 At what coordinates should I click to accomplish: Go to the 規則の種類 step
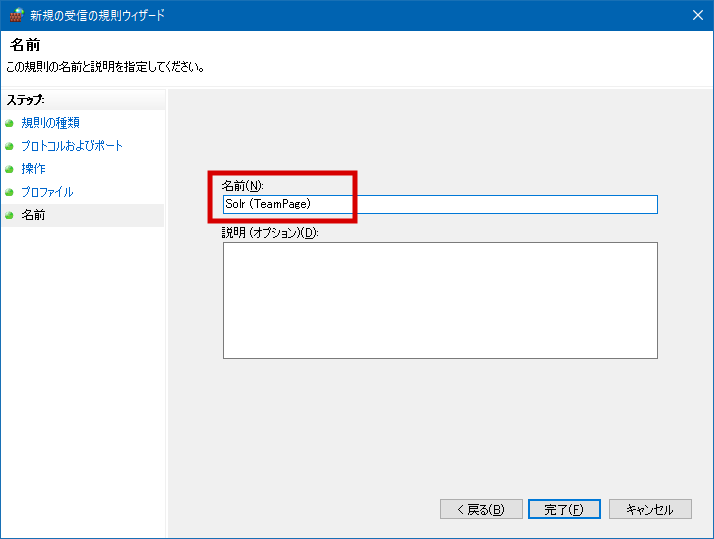click(51, 123)
